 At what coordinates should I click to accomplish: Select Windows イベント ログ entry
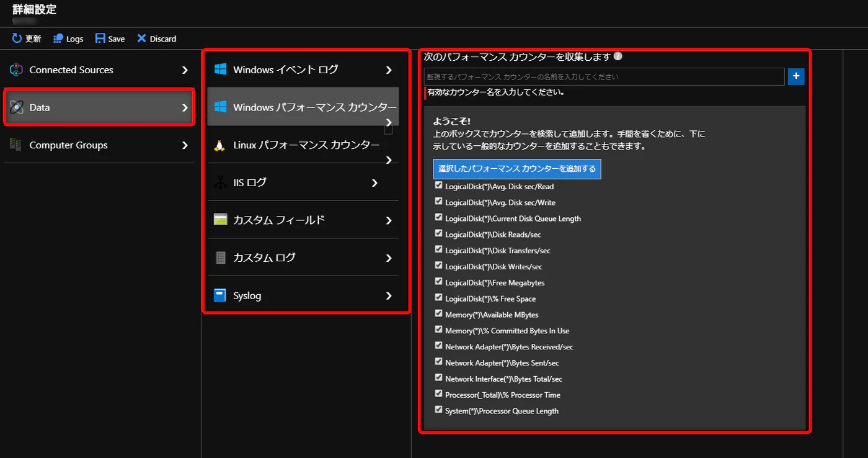point(303,70)
